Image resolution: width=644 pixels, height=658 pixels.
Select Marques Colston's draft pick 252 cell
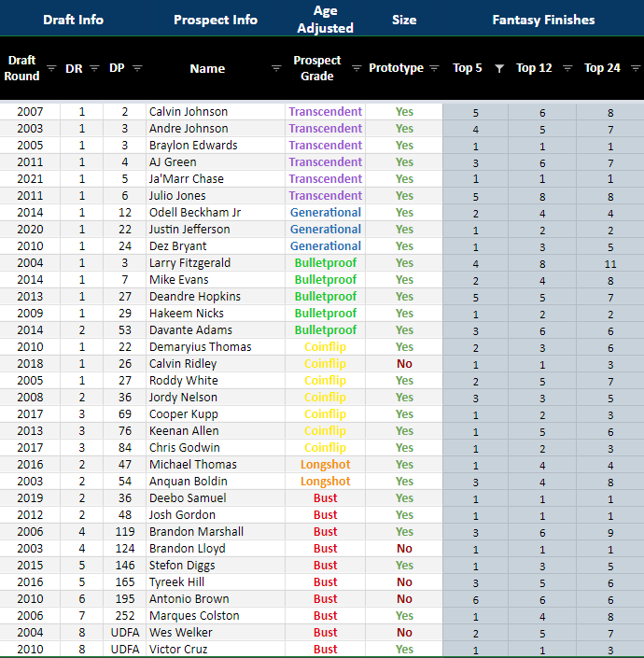click(125, 615)
